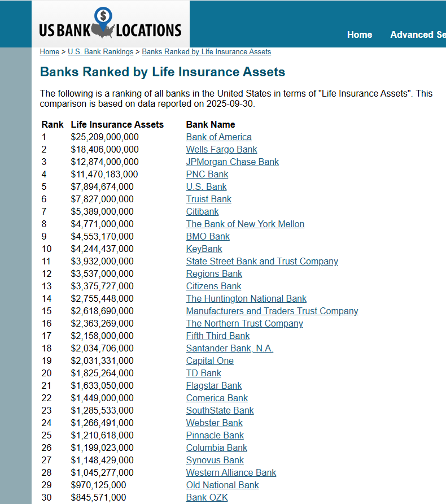Open the Wells Fargo Bank link
The image size is (446, 504).
pos(221,150)
